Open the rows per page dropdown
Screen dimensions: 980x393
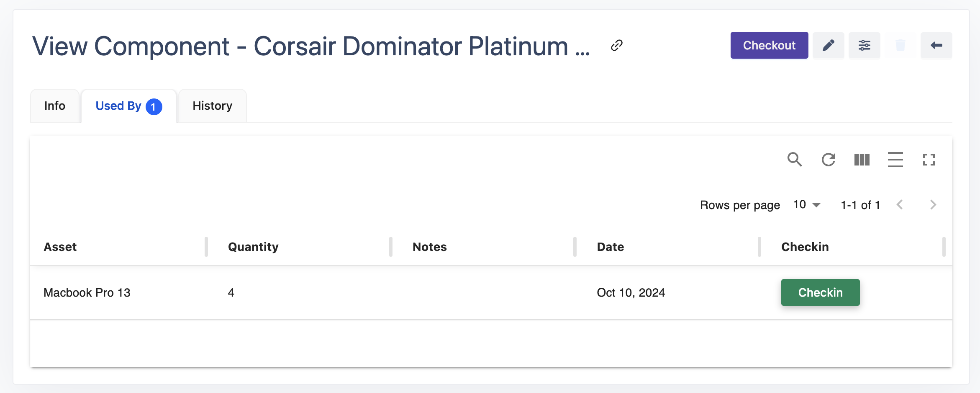click(x=807, y=205)
